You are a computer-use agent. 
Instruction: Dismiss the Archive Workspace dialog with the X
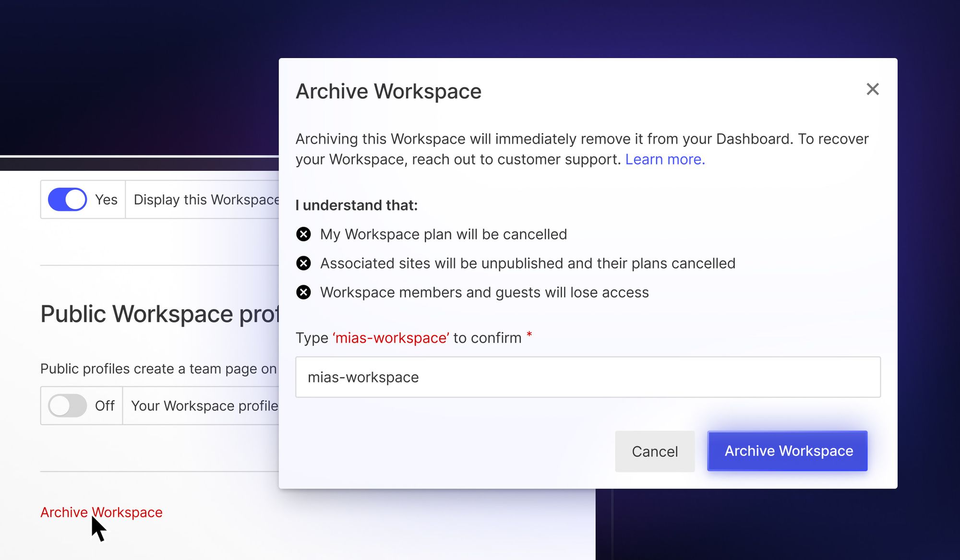(x=873, y=90)
